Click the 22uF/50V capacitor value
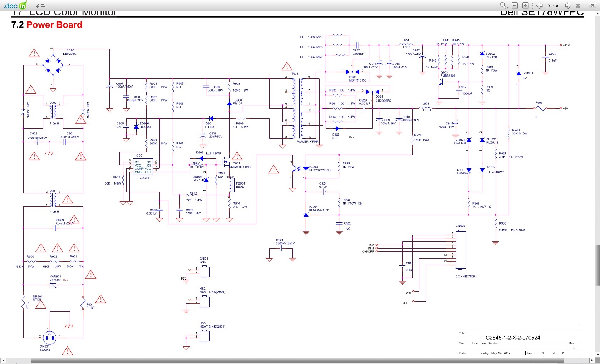The width and height of the screenshot is (600, 364). (216, 137)
